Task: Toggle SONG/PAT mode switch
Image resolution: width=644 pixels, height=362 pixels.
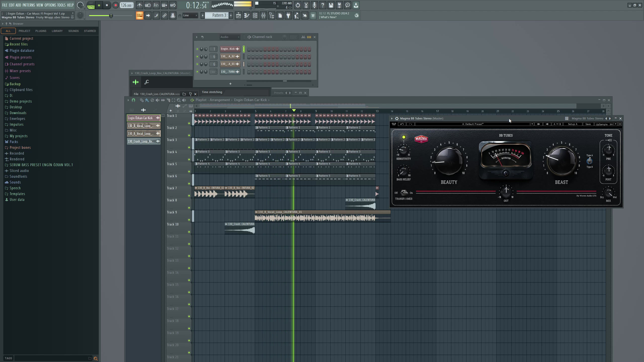Action: (x=91, y=5)
